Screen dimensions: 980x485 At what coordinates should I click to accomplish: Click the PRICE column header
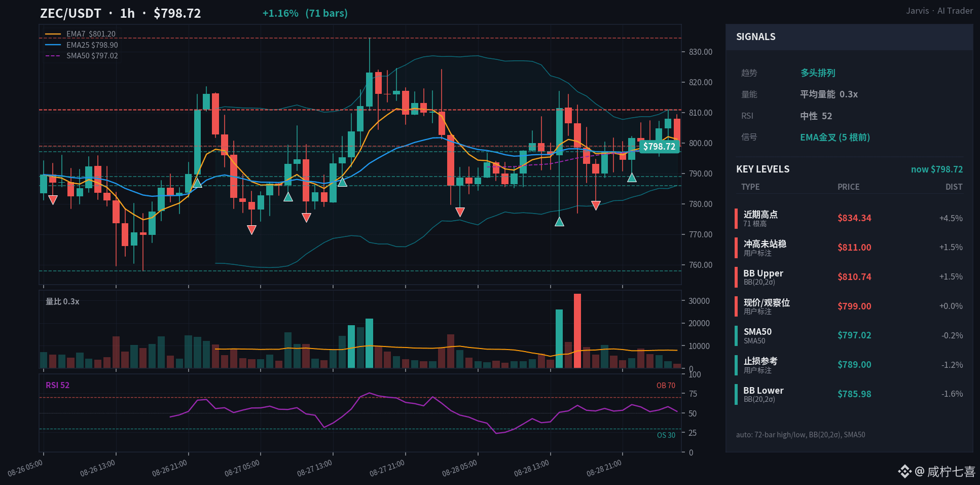click(848, 187)
